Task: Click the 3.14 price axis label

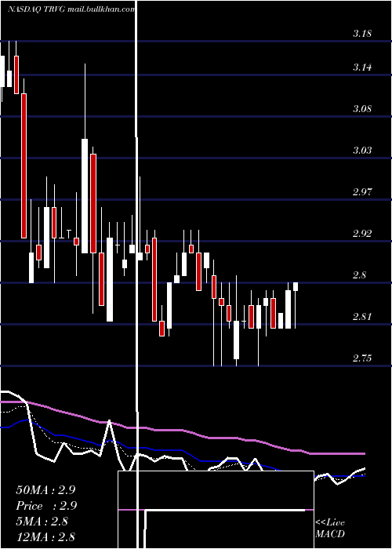Action: [362, 67]
